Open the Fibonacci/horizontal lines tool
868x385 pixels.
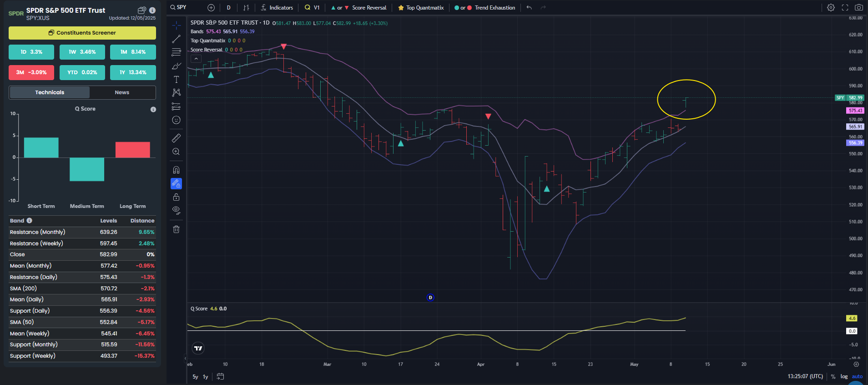(176, 52)
